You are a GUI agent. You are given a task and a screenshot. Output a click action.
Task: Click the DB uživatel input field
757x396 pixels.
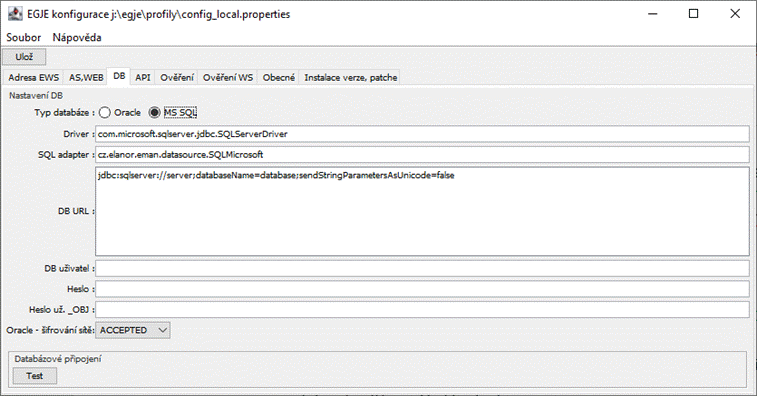tap(422, 269)
